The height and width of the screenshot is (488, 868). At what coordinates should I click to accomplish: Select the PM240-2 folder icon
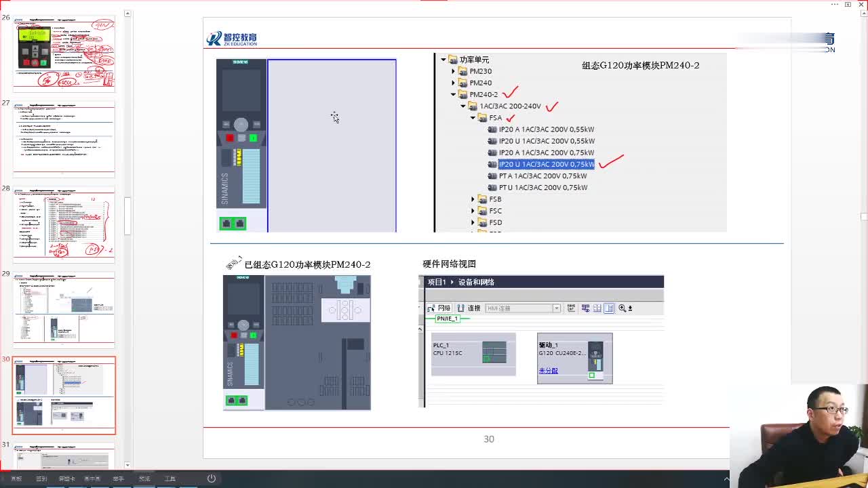tap(462, 94)
